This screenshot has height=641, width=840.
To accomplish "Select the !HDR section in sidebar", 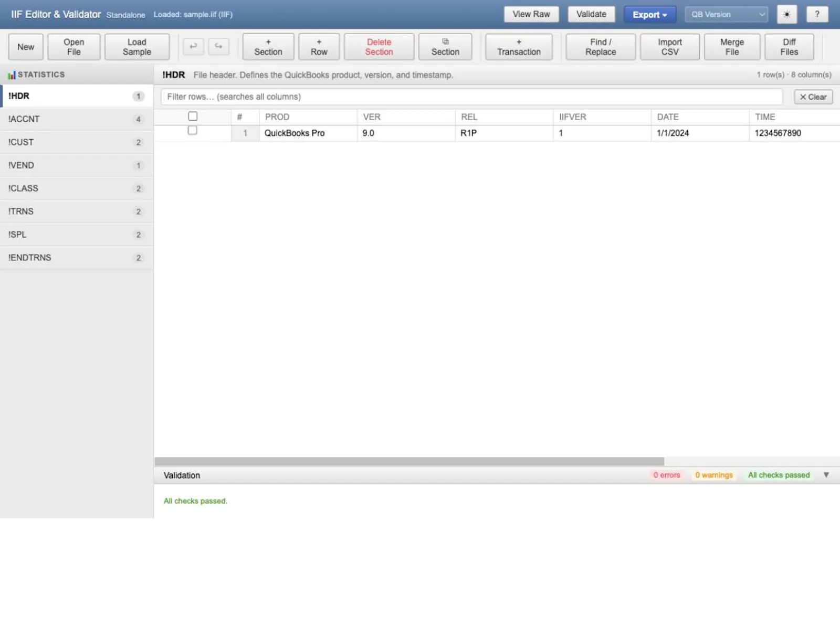I will coord(77,96).
